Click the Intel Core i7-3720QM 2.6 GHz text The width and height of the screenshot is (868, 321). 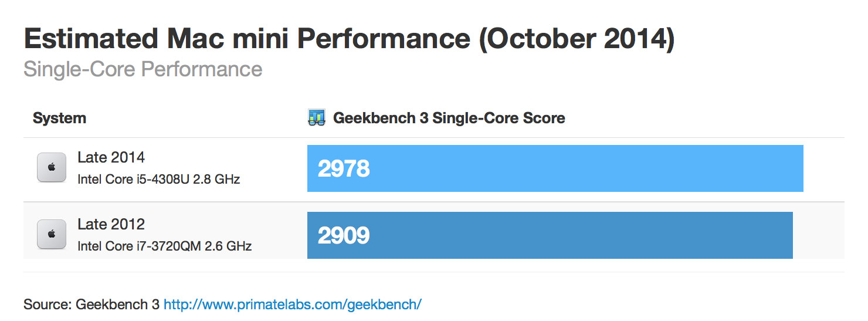pyautogui.click(x=165, y=246)
